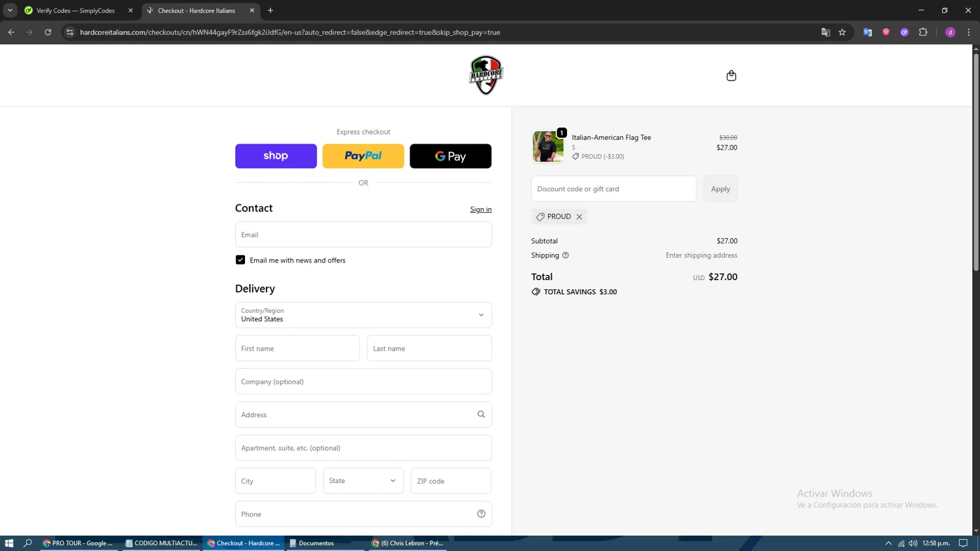
Task: Click the ZIP code field
Action: 451,480
